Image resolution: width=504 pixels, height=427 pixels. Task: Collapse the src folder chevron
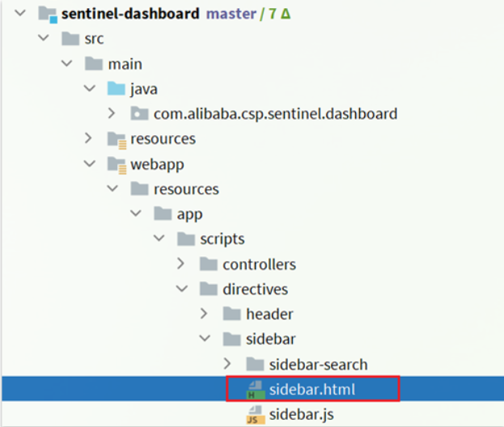click(x=44, y=38)
